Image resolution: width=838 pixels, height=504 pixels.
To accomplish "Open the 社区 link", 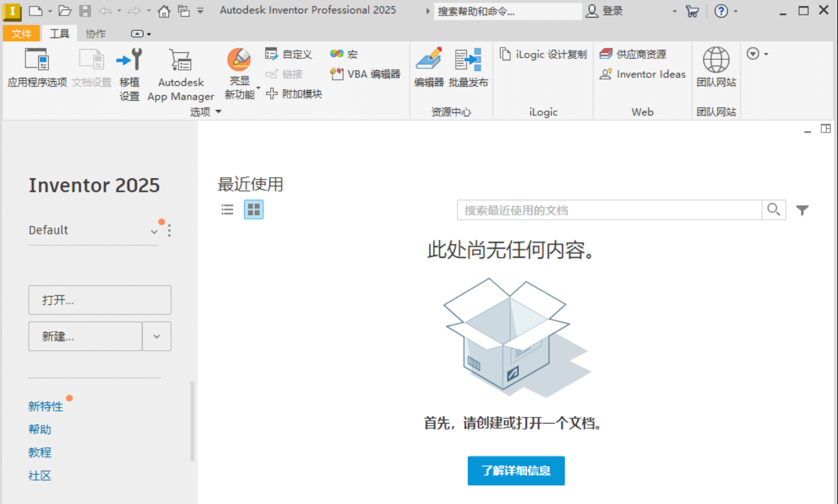I will point(40,476).
